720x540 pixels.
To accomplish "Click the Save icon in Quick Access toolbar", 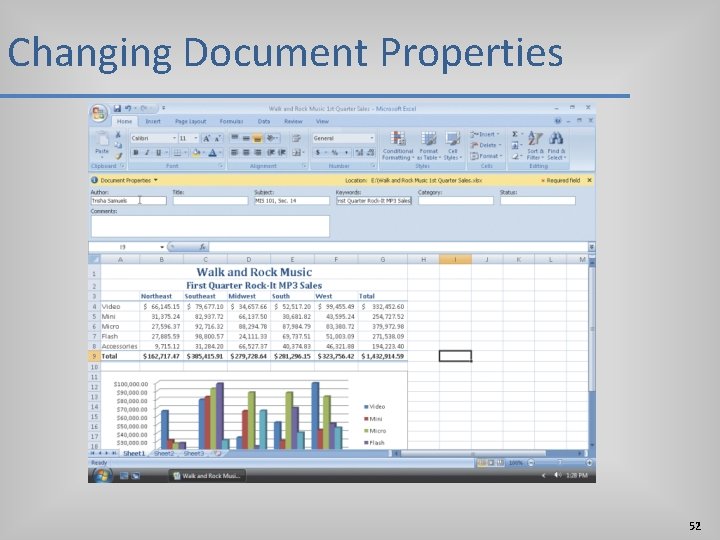I will point(117,108).
